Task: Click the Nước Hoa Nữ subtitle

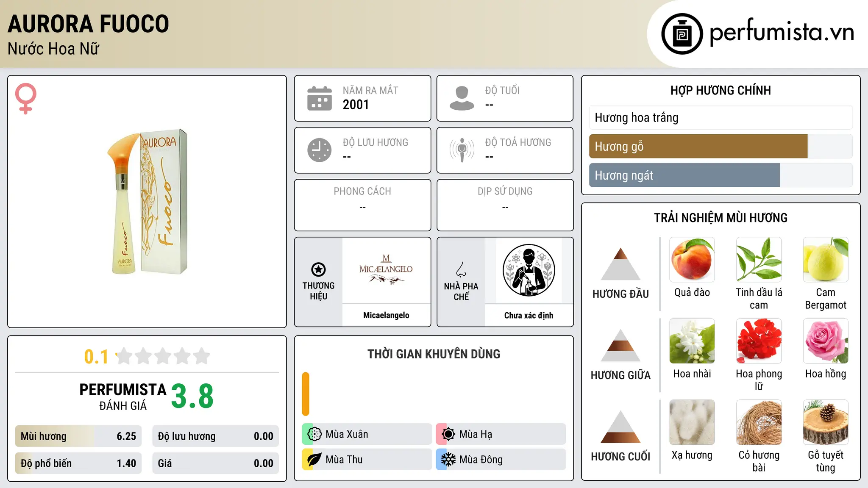Action: click(53, 49)
